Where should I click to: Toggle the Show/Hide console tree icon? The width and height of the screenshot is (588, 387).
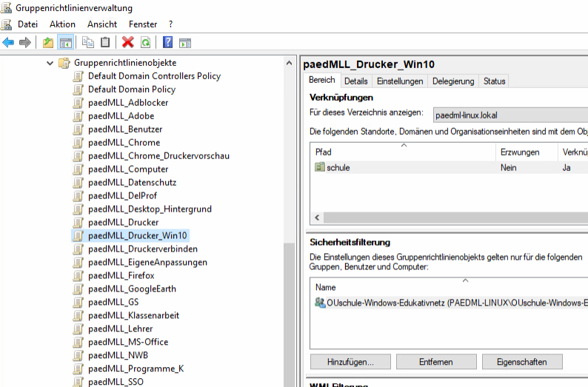[66, 42]
